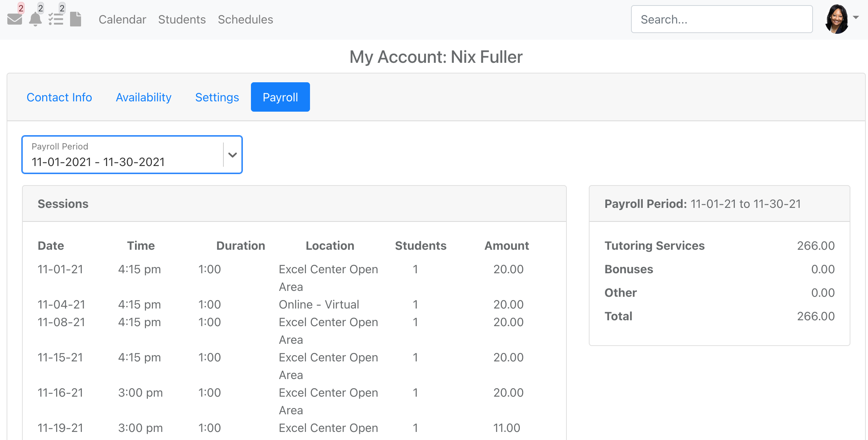Click the Location column header
868x440 pixels.
coord(330,246)
